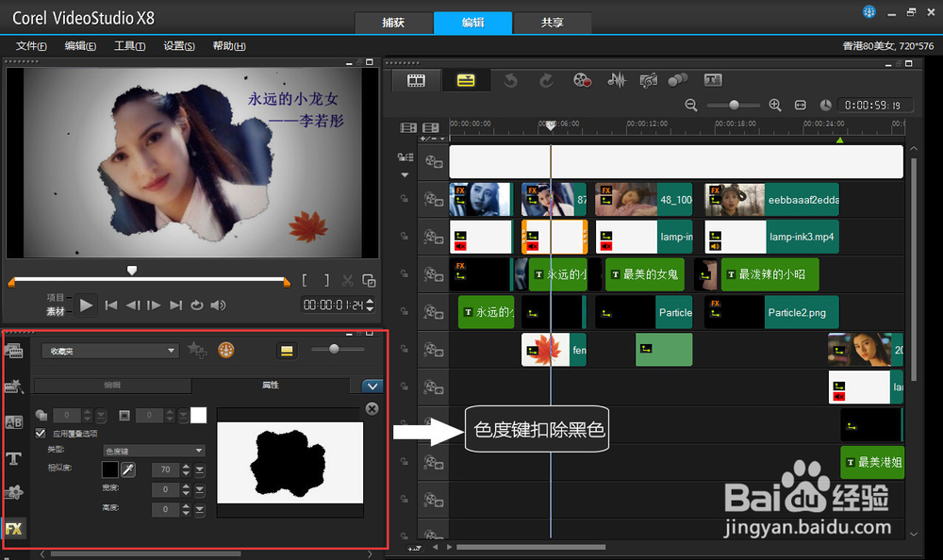Open the Title library (T icon)

14,458
